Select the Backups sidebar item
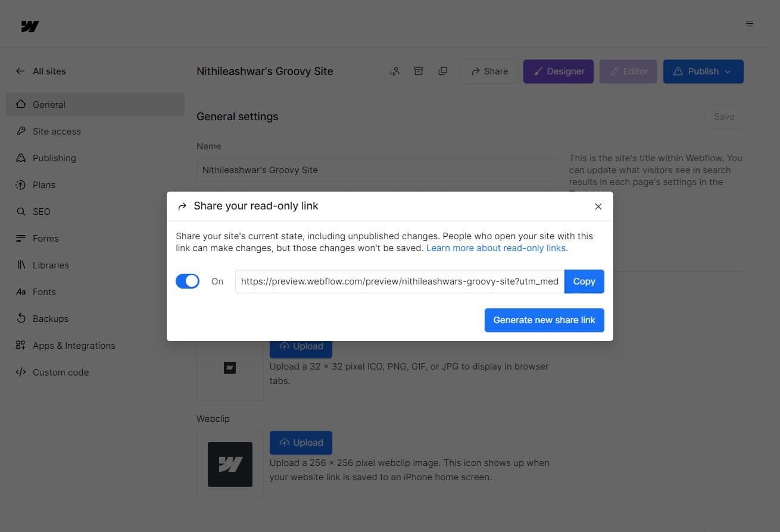The width and height of the screenshot is (780, 532). pos(50,319)
